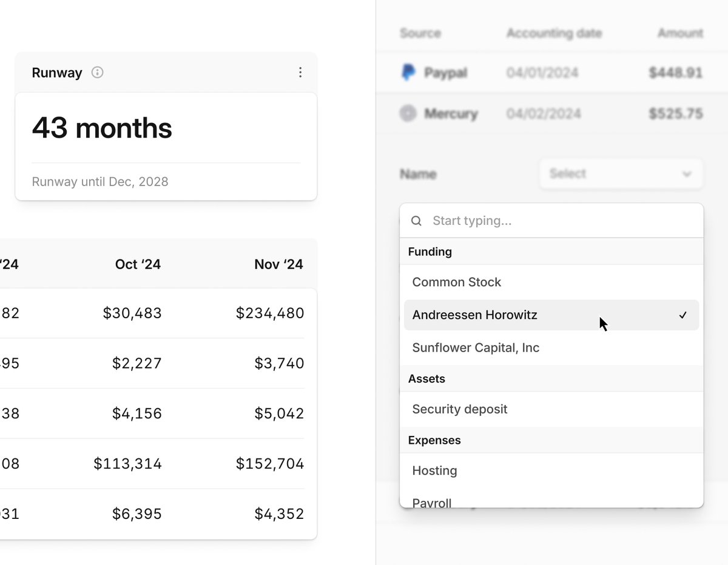728x565 pixels.
Task: Click the 04/01/2024 accounting date
Action: [542, 73]
